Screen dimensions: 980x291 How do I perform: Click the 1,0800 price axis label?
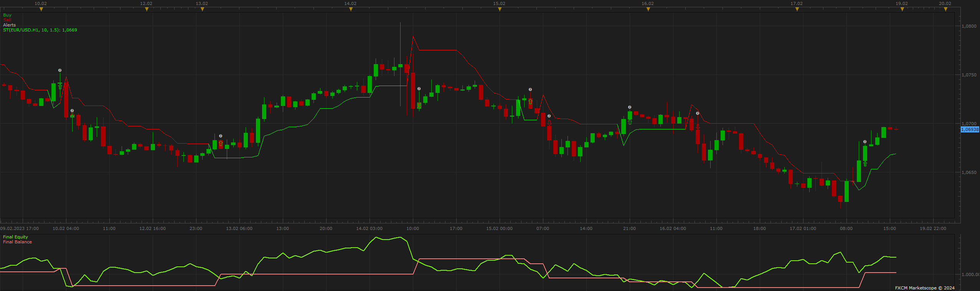[969, 26]
